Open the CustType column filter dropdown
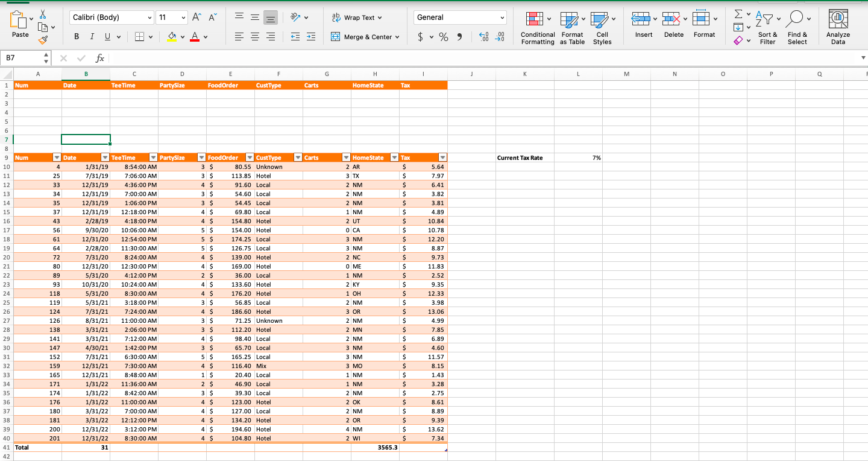Viewport: 868px width, 461px height. (x=297, y=157)
